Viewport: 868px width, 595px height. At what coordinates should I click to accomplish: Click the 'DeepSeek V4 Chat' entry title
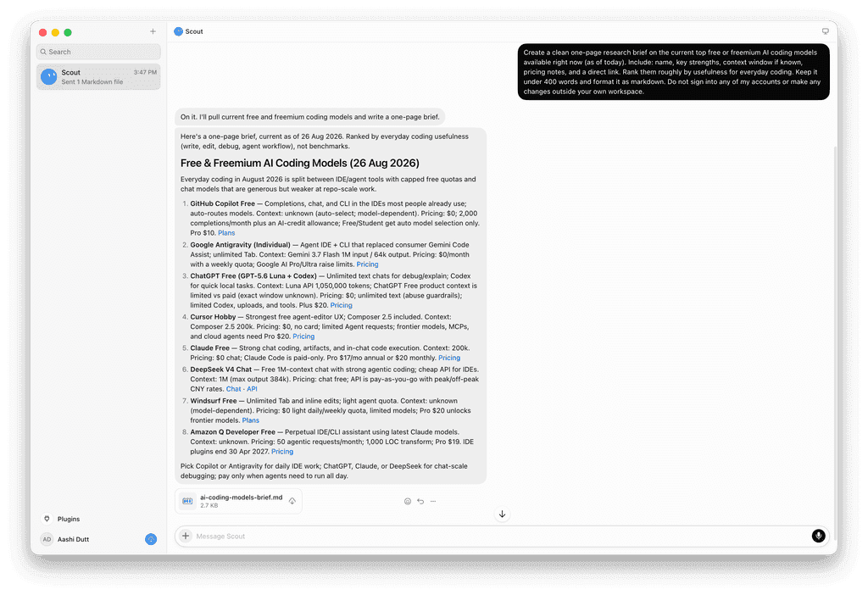point(221,370)
